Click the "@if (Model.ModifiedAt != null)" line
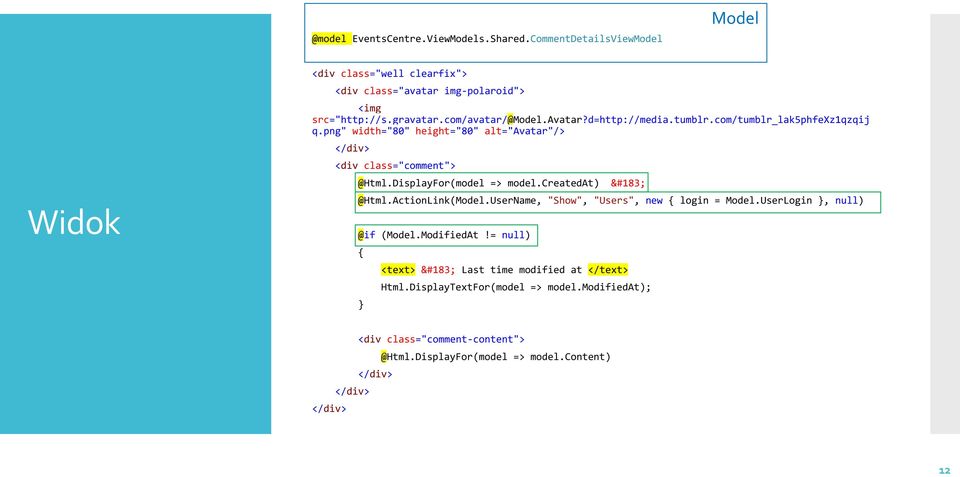 click(x=444, y=235)
